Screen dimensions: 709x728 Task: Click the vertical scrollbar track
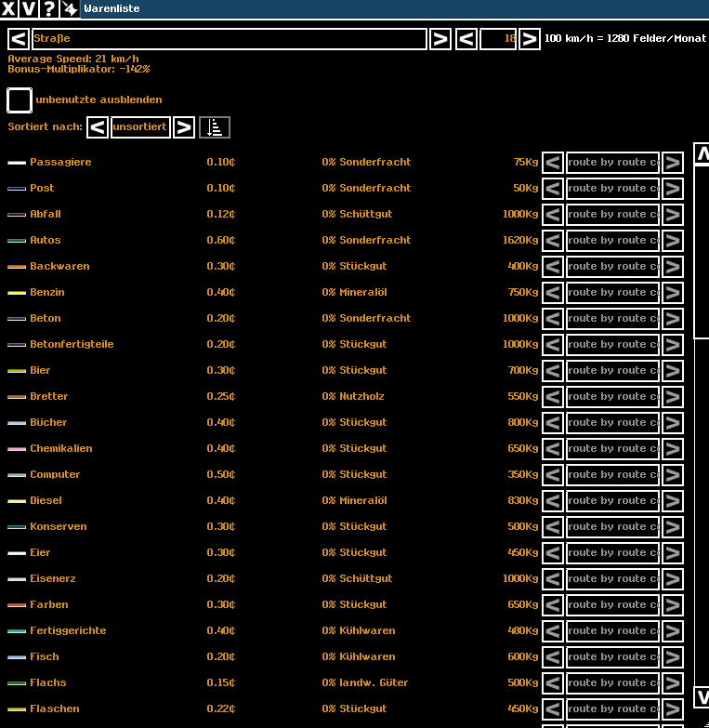pos(702,511)
